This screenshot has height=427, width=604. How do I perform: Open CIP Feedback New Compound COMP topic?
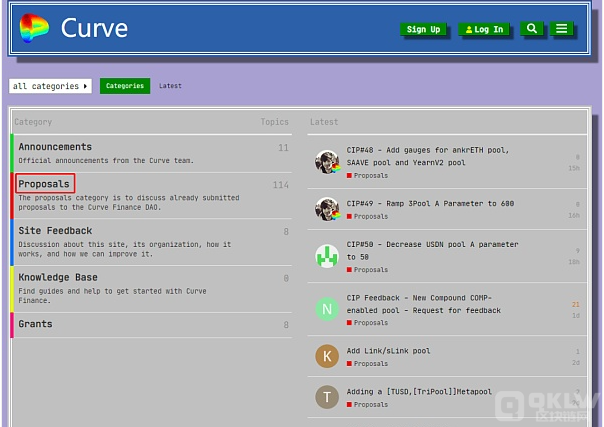coord(424,304)
